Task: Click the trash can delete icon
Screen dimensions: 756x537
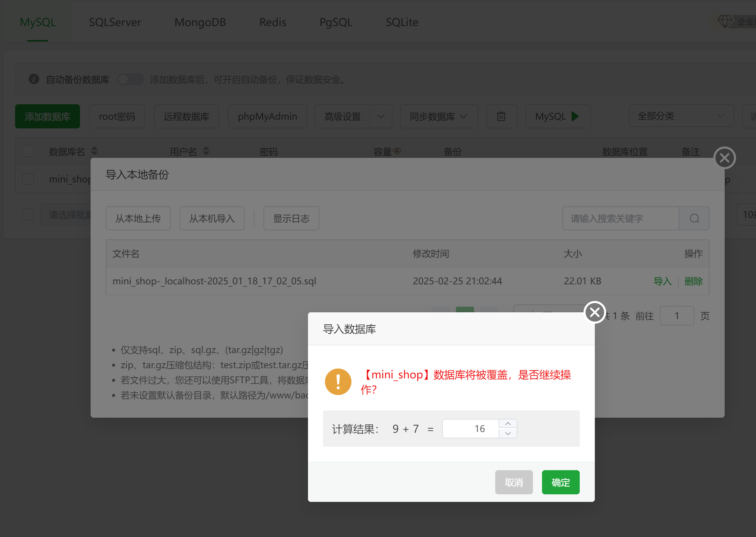Action: tap(501, 116)
